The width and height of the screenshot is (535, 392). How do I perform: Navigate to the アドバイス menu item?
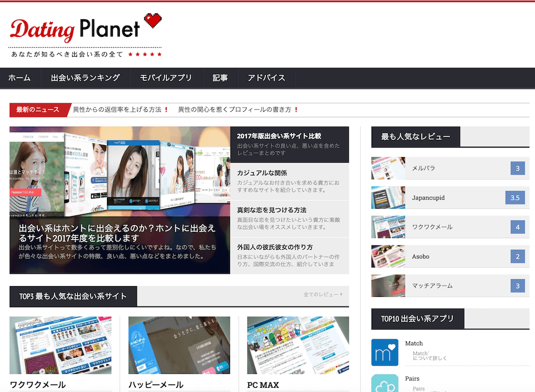click(x=266, y=78)
